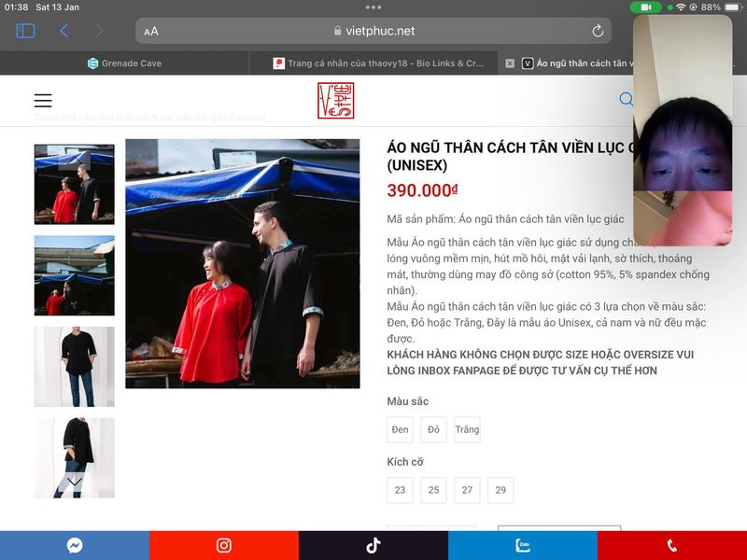This screenshot has height=560, width=747.
Task: Choose size 25
Action: click(433, 490)
